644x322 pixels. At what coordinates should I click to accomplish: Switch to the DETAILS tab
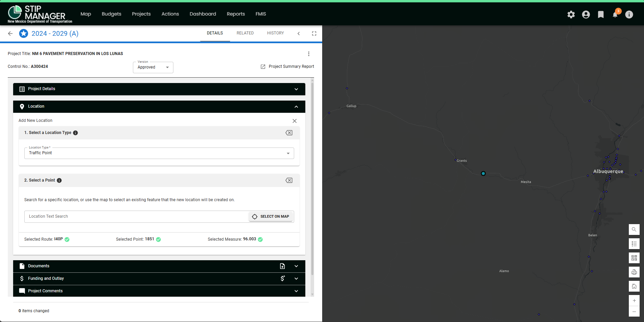(215, 33)
